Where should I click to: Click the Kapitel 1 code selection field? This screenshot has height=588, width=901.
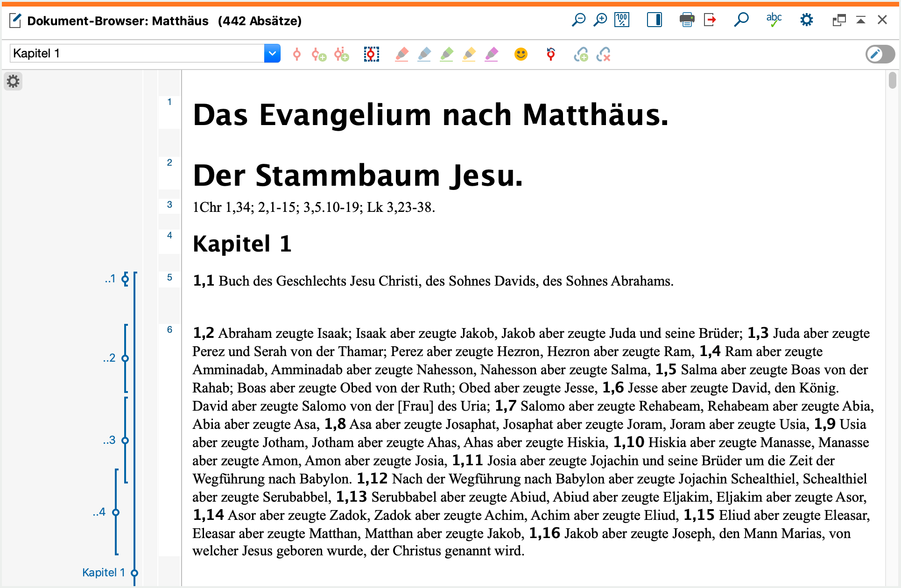click(137, 53)
